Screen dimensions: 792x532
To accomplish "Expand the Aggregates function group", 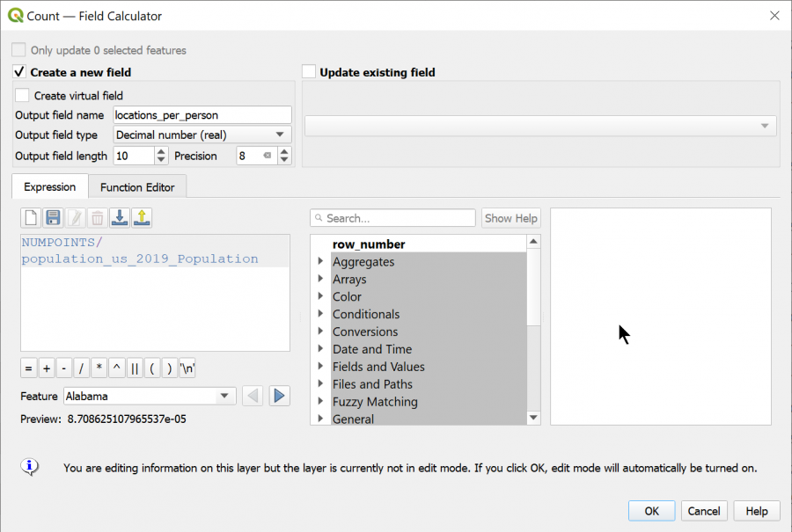I will 320,261.
